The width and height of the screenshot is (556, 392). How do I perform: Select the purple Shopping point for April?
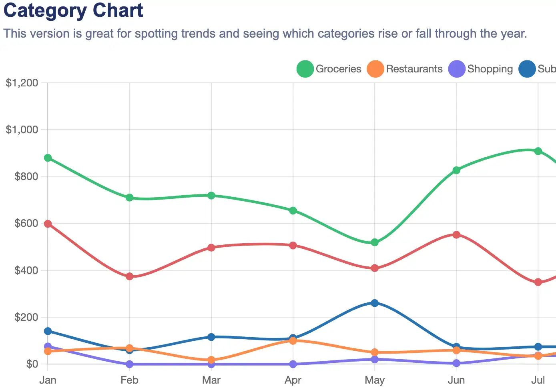293,364
